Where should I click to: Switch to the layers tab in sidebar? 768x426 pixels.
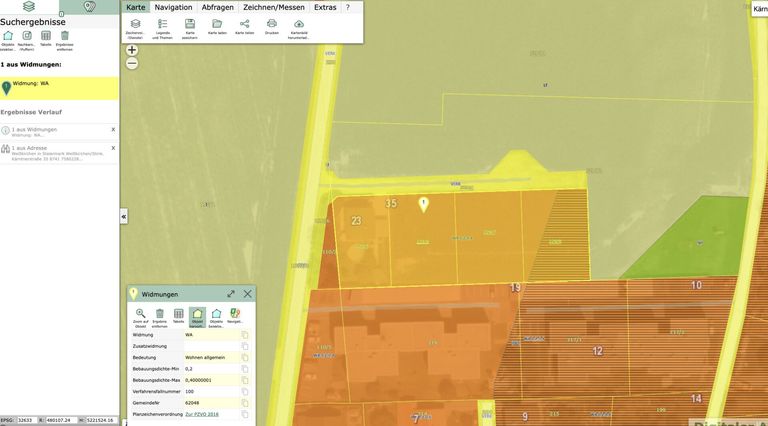29,7
